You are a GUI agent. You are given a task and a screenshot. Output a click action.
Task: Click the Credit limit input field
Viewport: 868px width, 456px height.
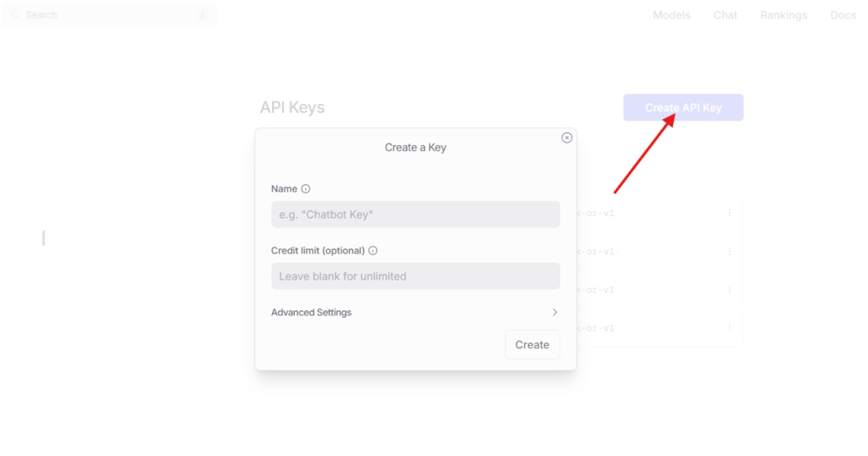point(415,276)
